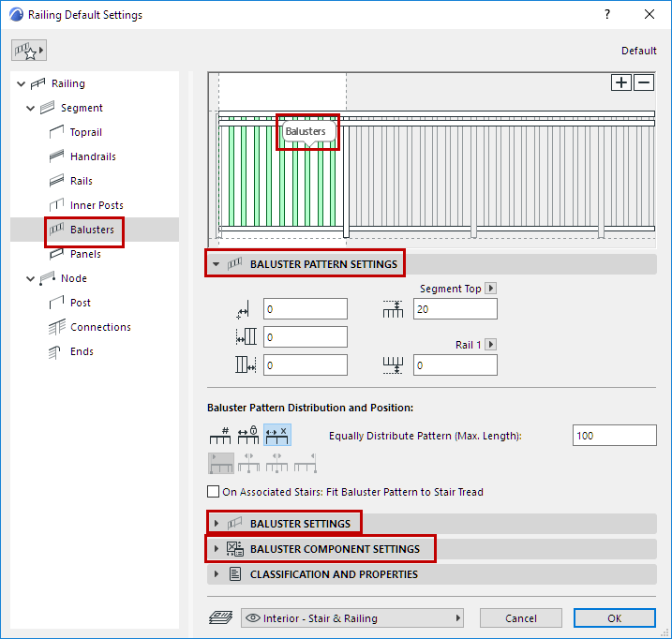Collapse Baluster Pattern Settings panel
The height and width of the screenshot is (639, 672).
(x=217, y=264)
